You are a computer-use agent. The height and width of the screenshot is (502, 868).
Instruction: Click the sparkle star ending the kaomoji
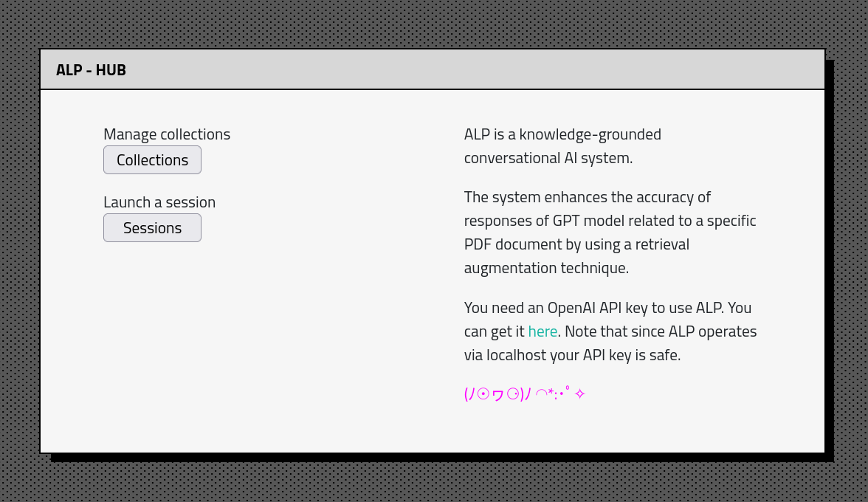[579, 393]
